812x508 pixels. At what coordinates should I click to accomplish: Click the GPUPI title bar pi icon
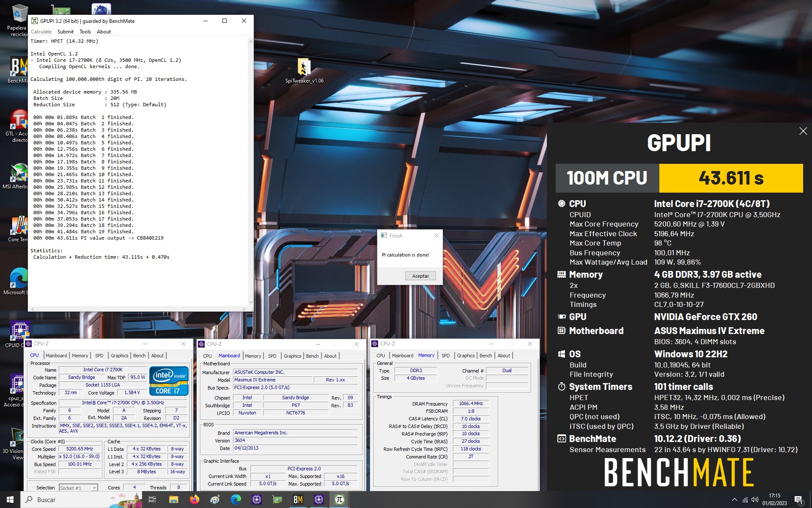pos(35,21)
